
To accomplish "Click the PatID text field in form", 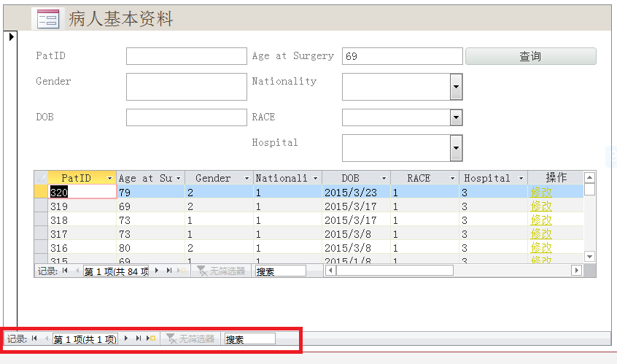I will pos(186,56).
